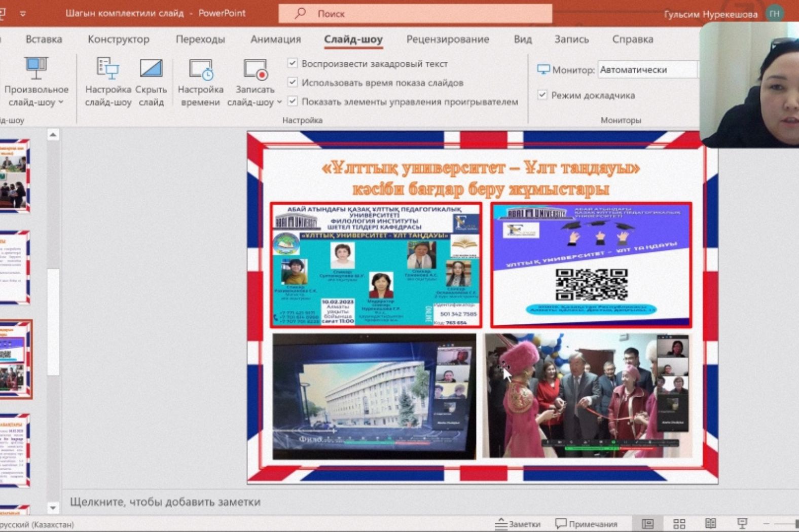Screen dimensions: 799x532
Task: Click the Заметки button in status bar
Action: pos(518,523)
